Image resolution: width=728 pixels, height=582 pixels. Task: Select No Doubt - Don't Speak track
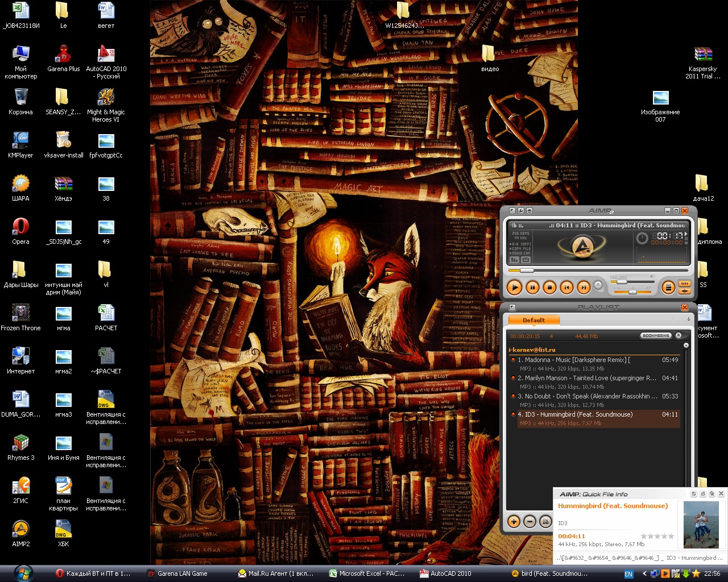(595, 400)
